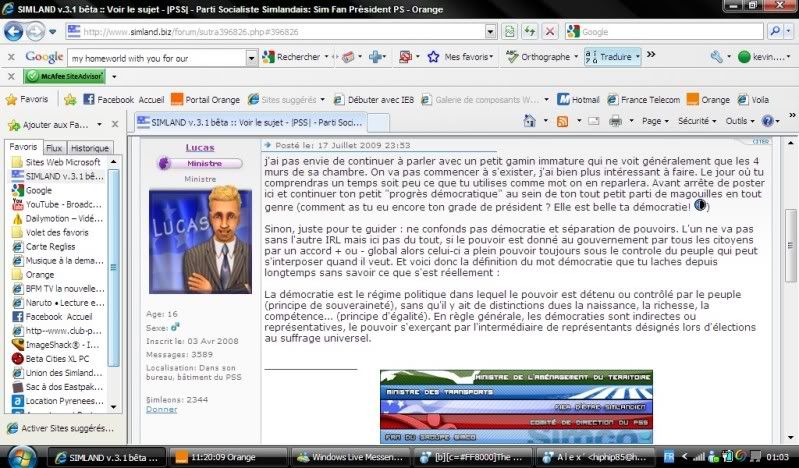
Task: Open the Outils menu
Action: 740,121
